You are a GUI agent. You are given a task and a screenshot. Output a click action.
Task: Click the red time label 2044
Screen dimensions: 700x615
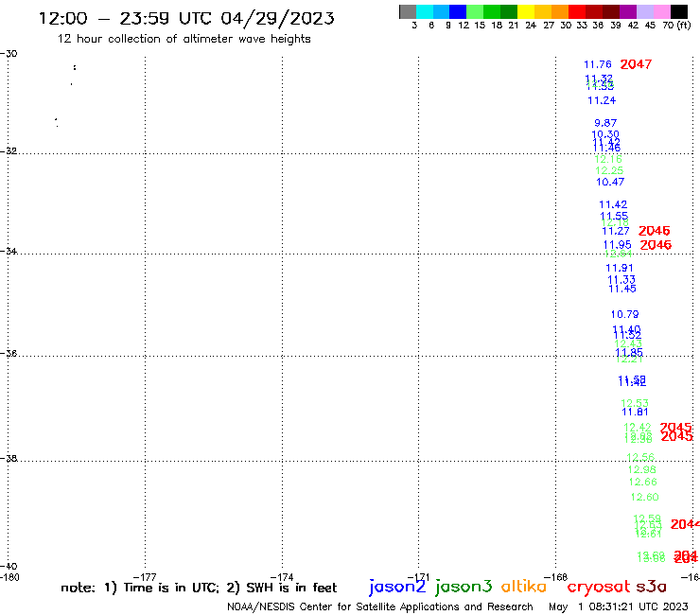[x=685, y=524]
